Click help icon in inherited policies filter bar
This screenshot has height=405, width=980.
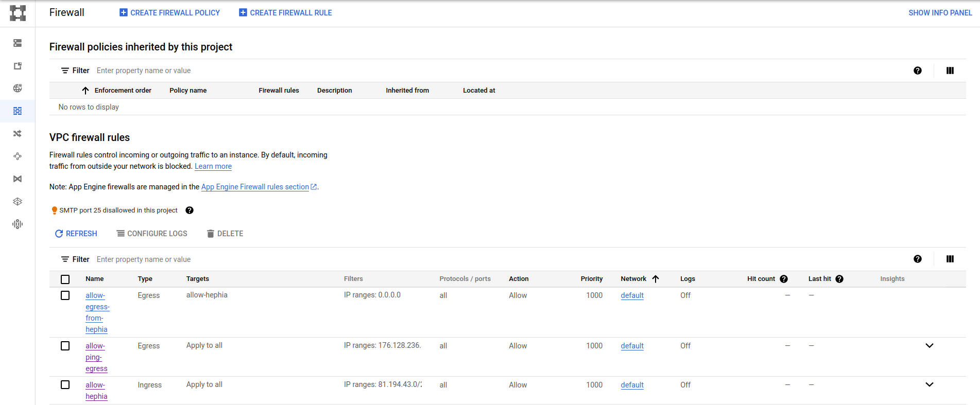[x=917, y=71]
